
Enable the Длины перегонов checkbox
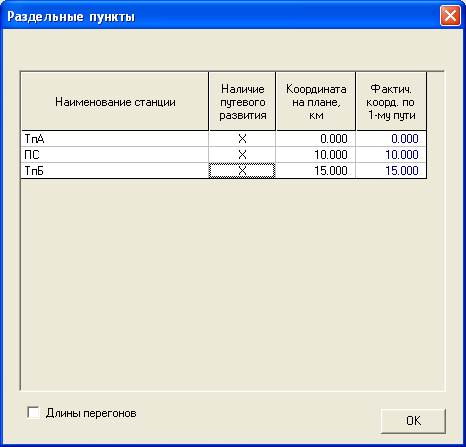pyautogui.click(x=33, y=413)
